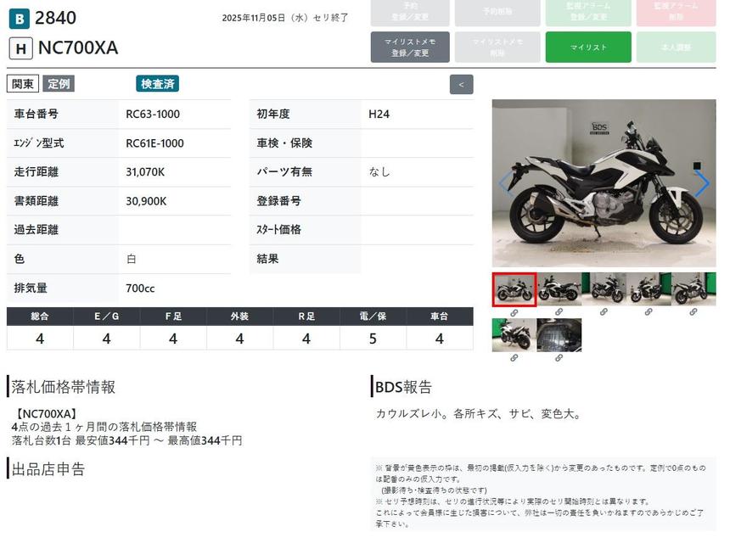Click link icon under the first thumbnail
The image size is (730, 560).
(x=514, y=312)
